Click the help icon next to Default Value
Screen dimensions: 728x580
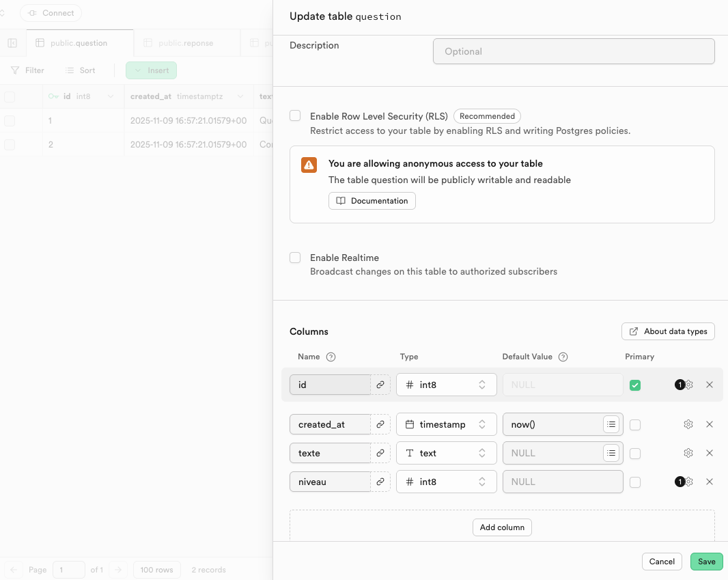563,357
